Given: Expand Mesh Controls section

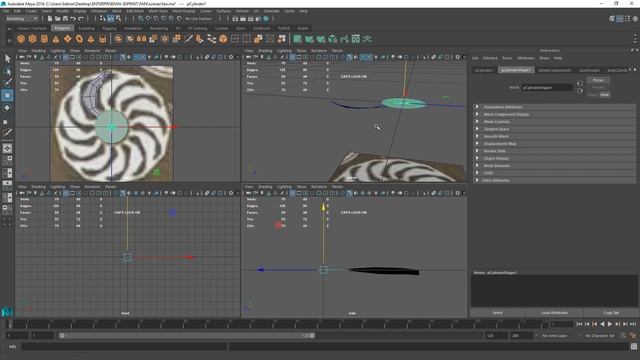Looking at the screenshot, I should (x=554, y=122).
